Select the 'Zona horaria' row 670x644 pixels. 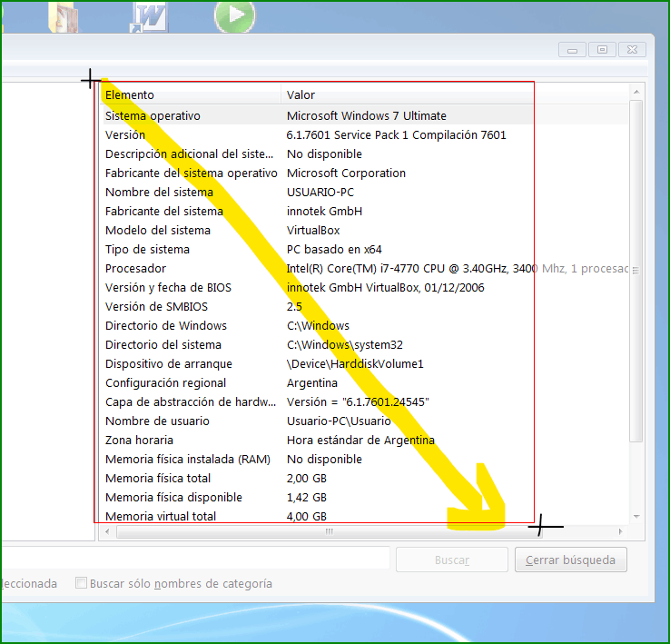pos(364,440)
